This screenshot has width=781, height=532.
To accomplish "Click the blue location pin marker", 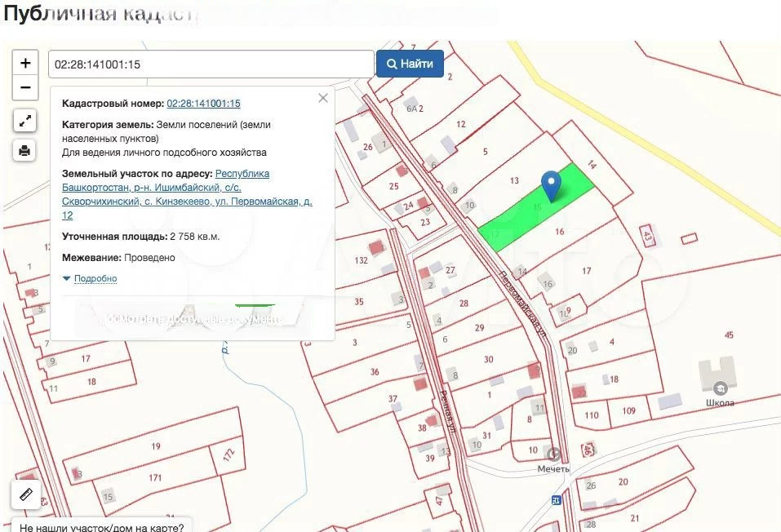I will 551,185.
